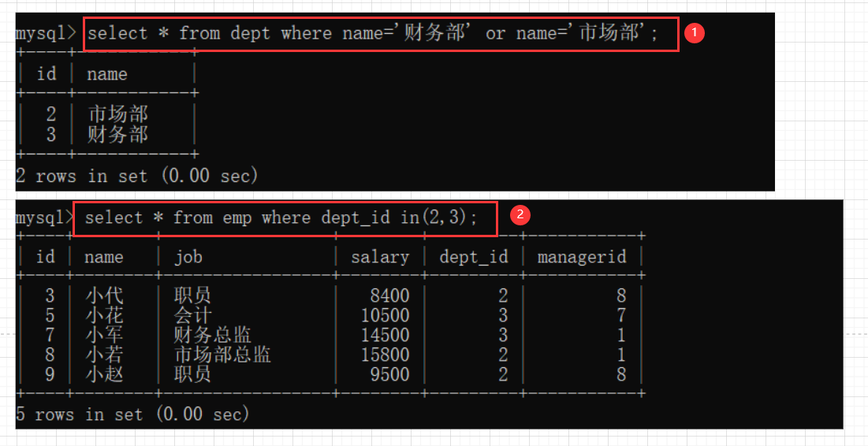Image resolution: width=868 pixels, height=446 pixels.
Task: Click dept_id "2" in 小若's row
Action: point(503,355)
